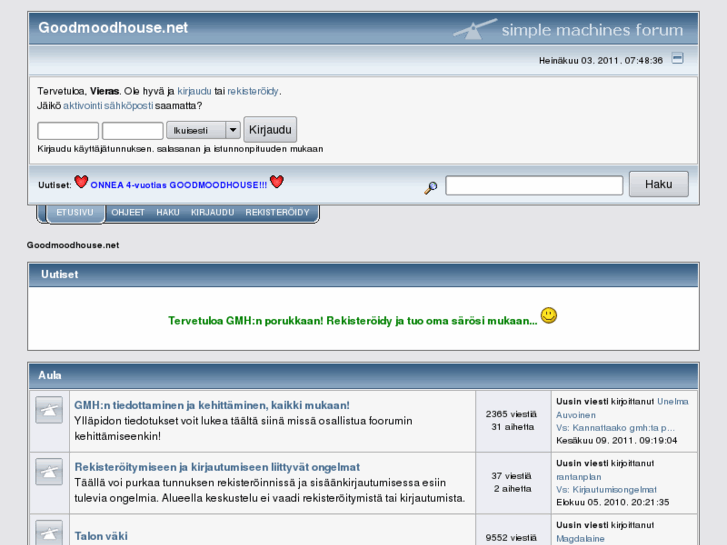Open the KIRJAUDU menu item
This screenshot has width=727, height=545.
click(212, 212)
